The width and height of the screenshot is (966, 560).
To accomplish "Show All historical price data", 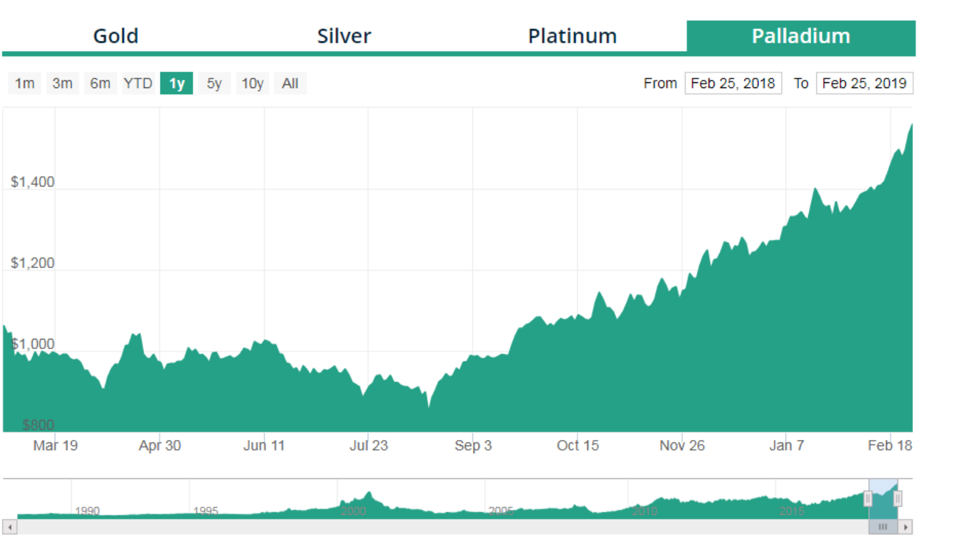I will pos(290,83).
